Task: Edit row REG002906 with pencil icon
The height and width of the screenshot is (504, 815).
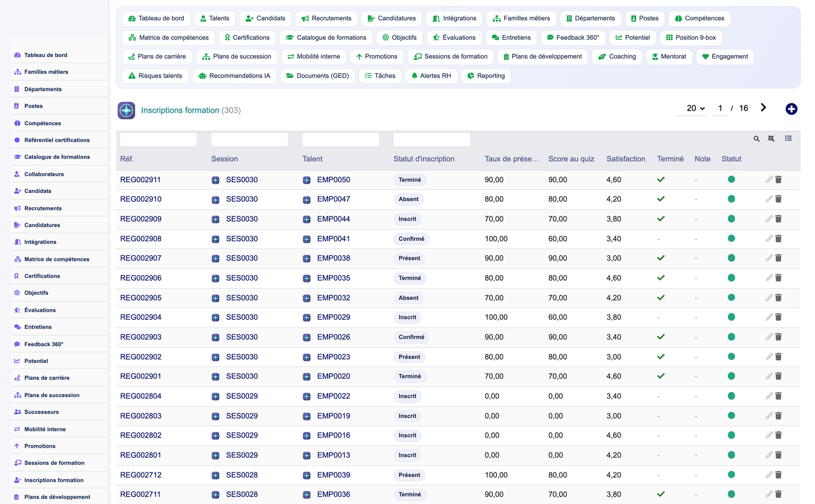Action: click(x=769, y=278)
